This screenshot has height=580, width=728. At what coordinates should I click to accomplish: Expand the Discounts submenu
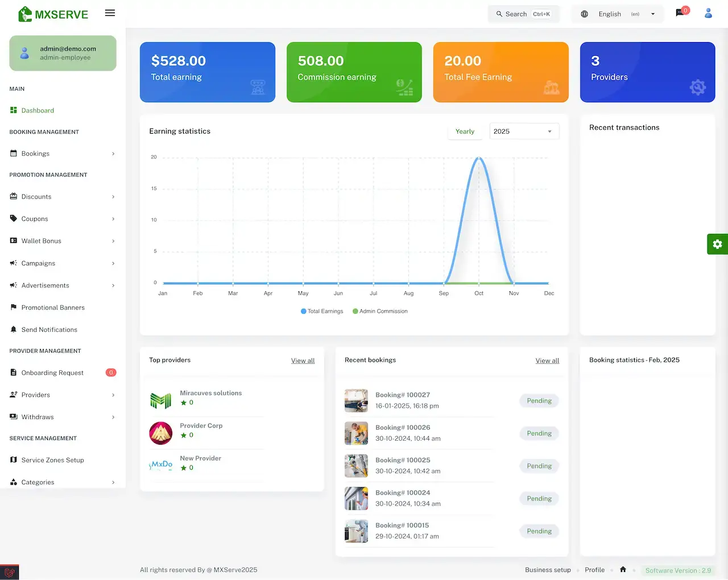click(x=113, y=197)
